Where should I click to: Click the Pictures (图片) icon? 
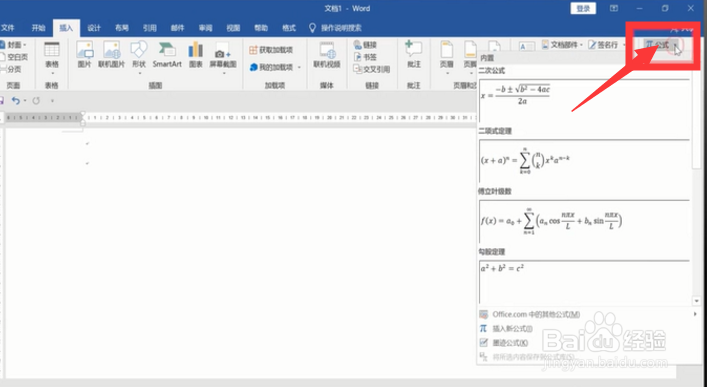[x=84, y=55]
